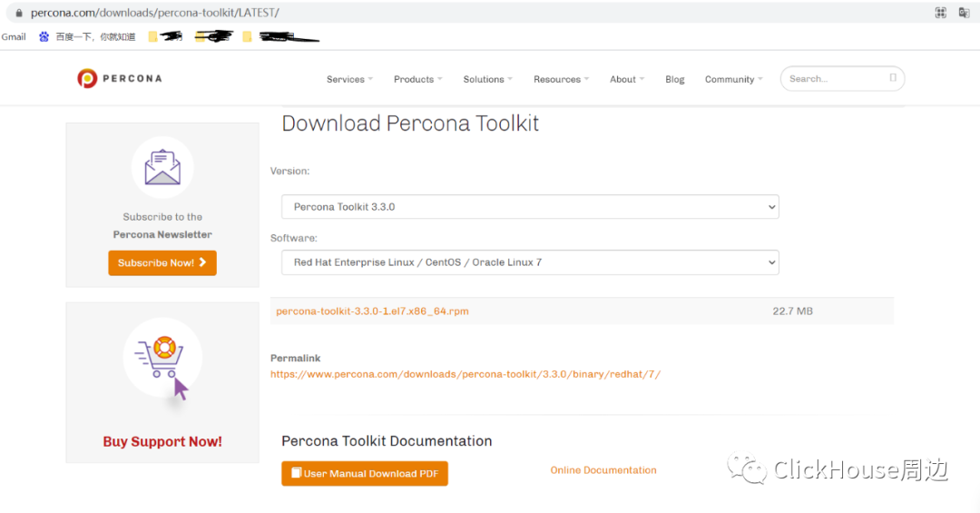Click the Percona Newsletter text
The height and width of the screenshot is (513, 980).
pyautogui.click(x=162, y=234)
